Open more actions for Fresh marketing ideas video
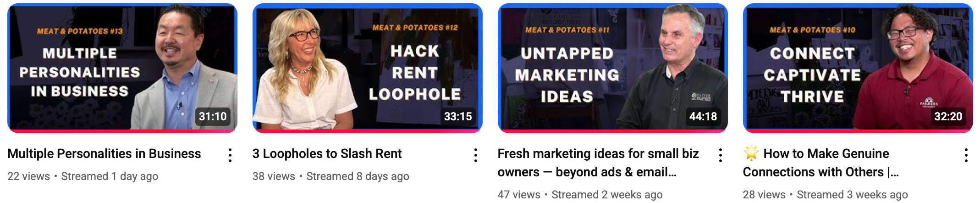Image resolution: width=980 pixels, height=203 pixels. click(x=721, y=155)
